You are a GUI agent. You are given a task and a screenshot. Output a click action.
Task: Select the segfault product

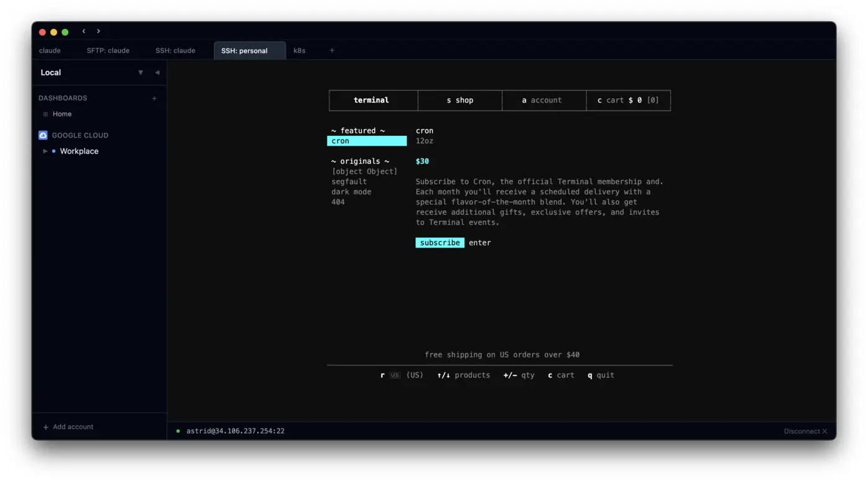[349, 182]
